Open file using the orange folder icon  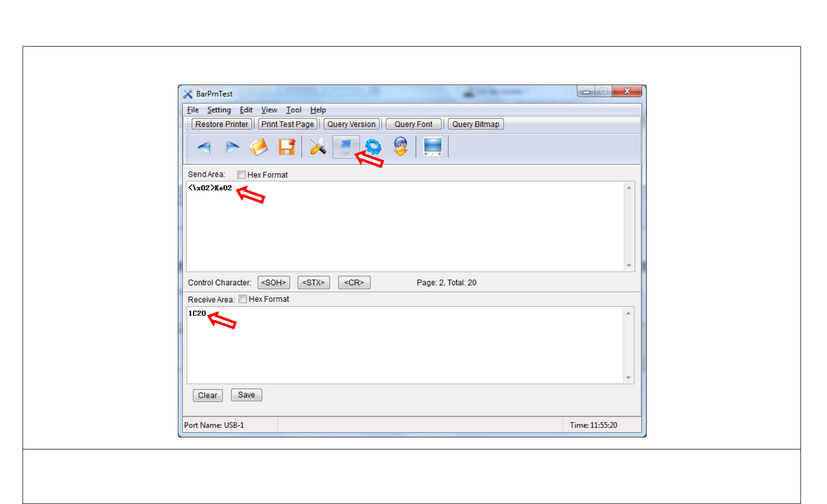coord(259,147)
